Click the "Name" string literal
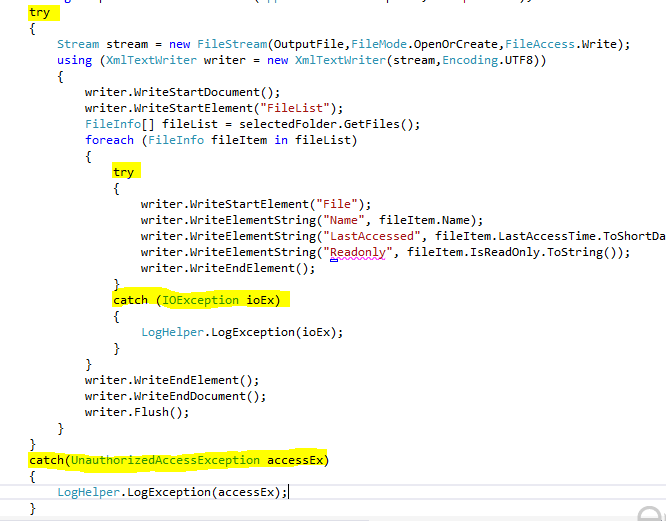 [344, 220]
